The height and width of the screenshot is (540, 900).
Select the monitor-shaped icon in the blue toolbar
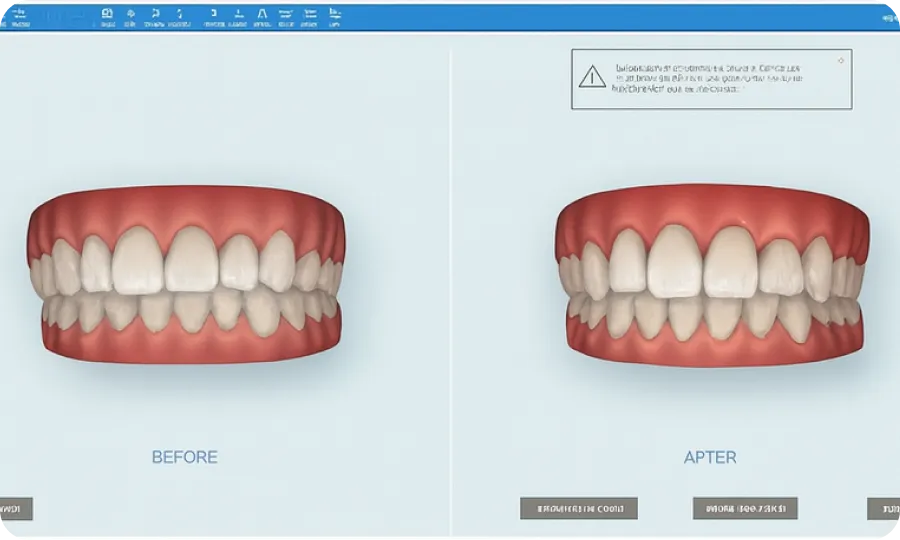tap(107, 16)
